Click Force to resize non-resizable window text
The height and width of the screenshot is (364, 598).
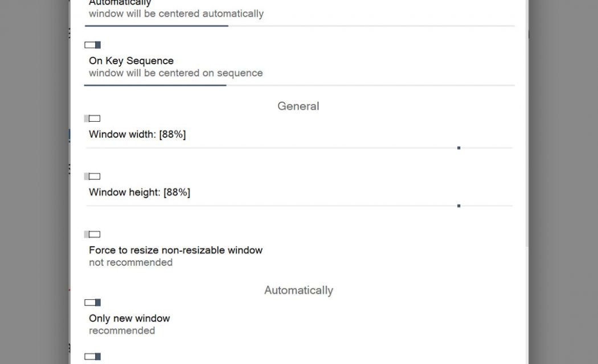[x=176, y=250]
